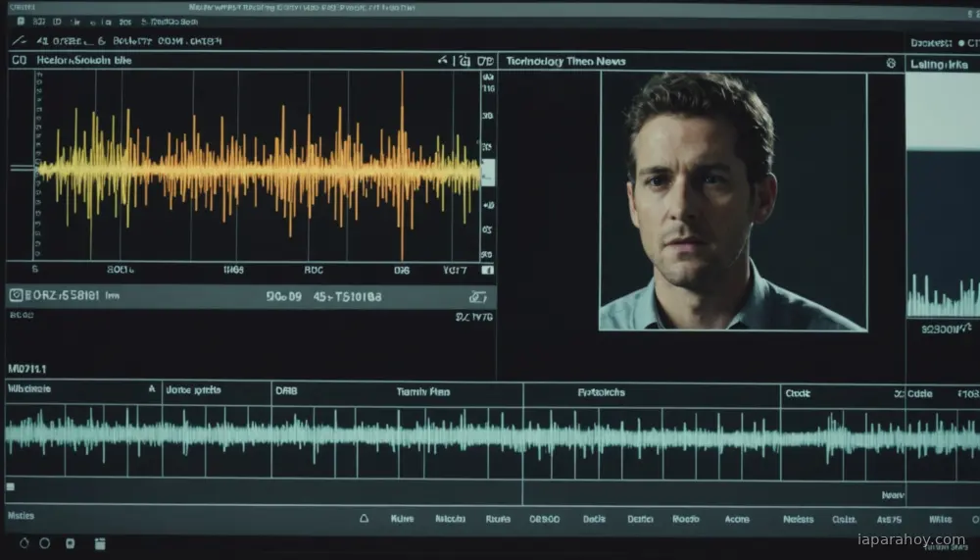Click the 'Ticrinology Then News' panel title

565,62
